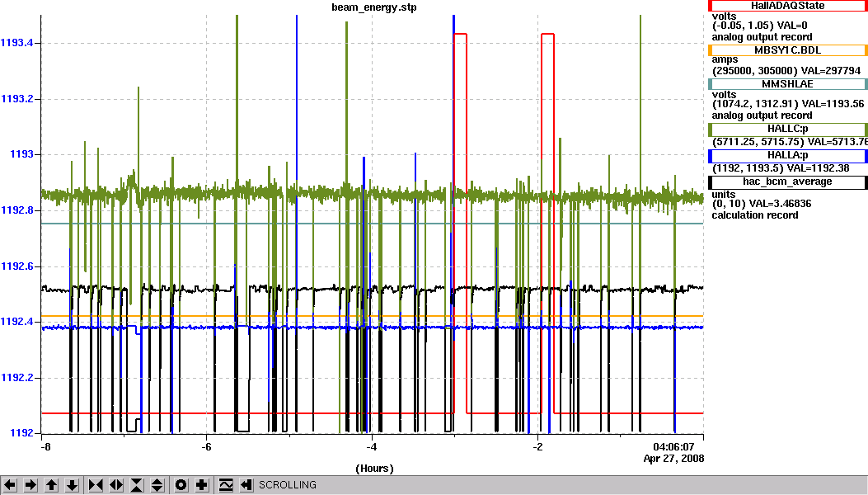
Task: Click the 'calculation record' description text
Action: (755, 215)
